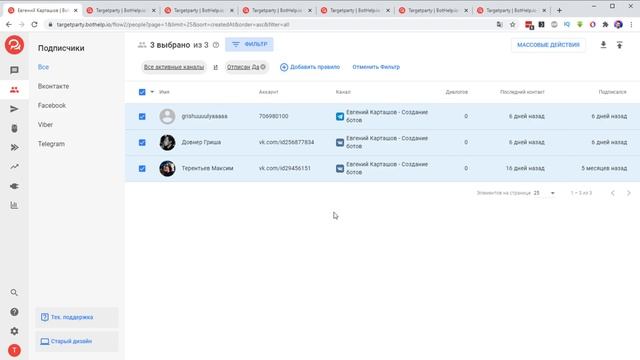Screen dimensions: 640x360
Task: Open the analytics bar chart icon
Action: (x=14, y=205)
